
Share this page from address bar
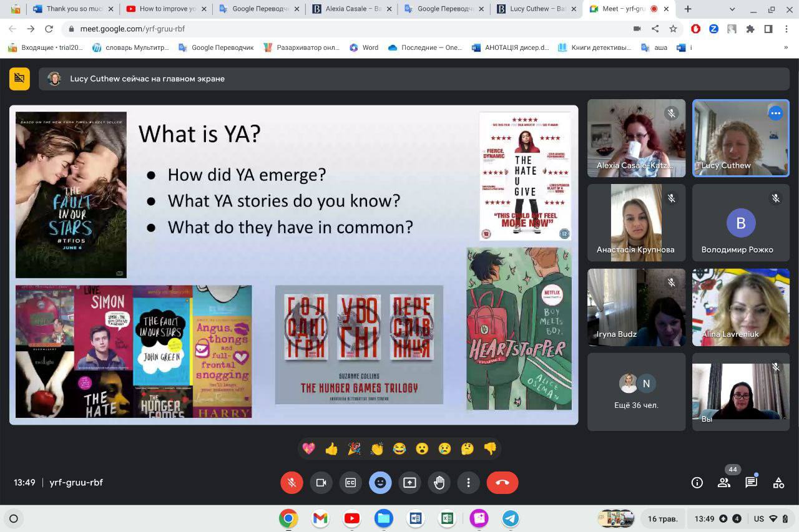click(x=655, y=29)
